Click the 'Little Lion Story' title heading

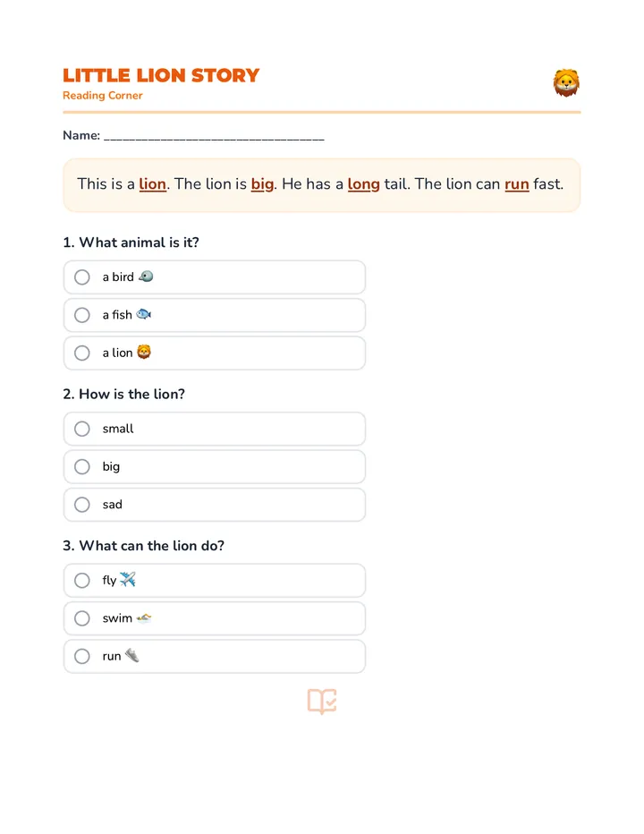161,75
